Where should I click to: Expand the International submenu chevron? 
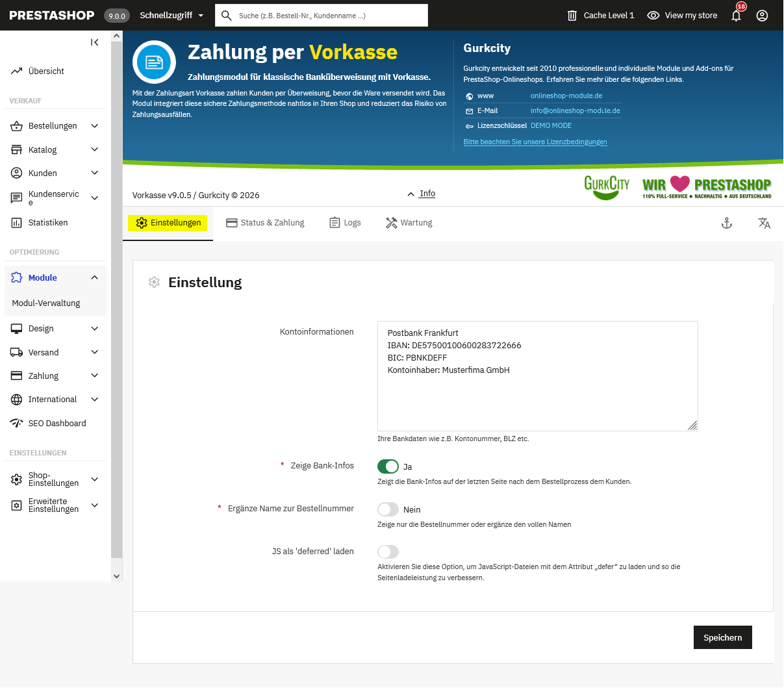[x=95, y=400]
